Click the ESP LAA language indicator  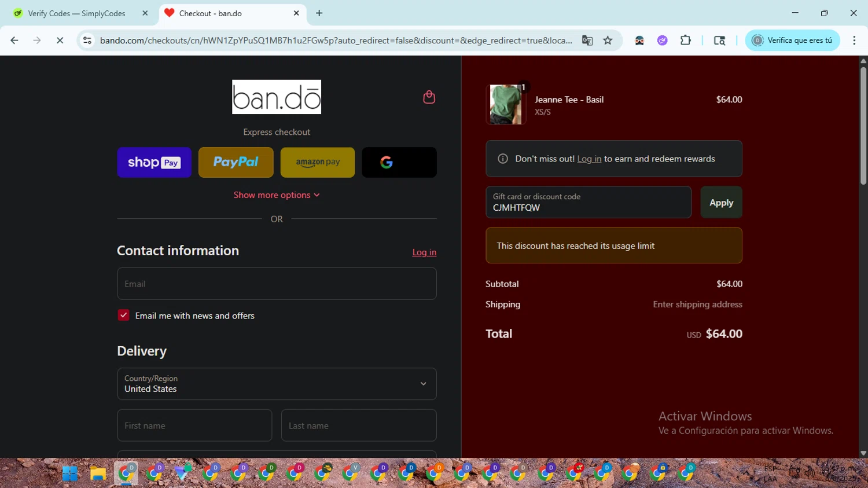(770, 474)
